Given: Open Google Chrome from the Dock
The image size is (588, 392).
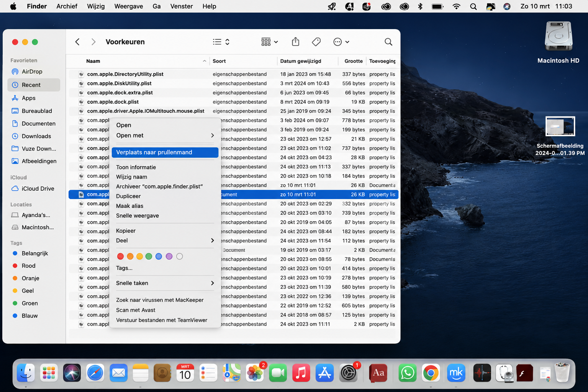Looking at the screenshot, I should 431,373.
